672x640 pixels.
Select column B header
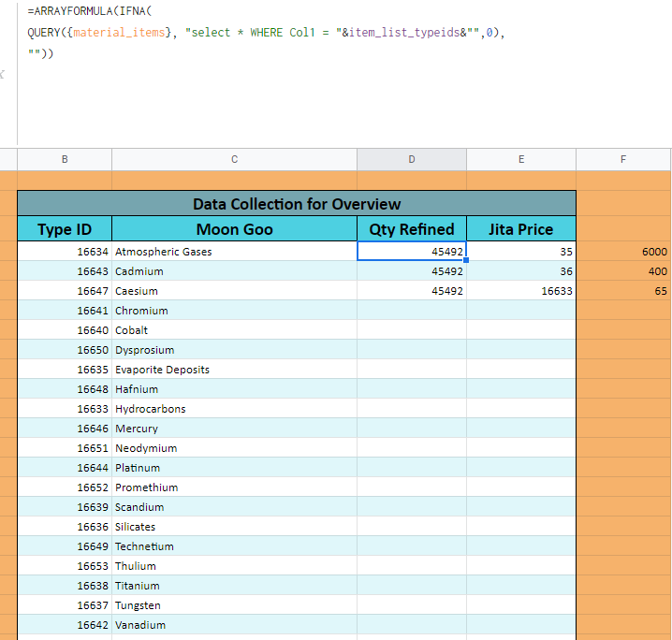click(x=65, y=159)
